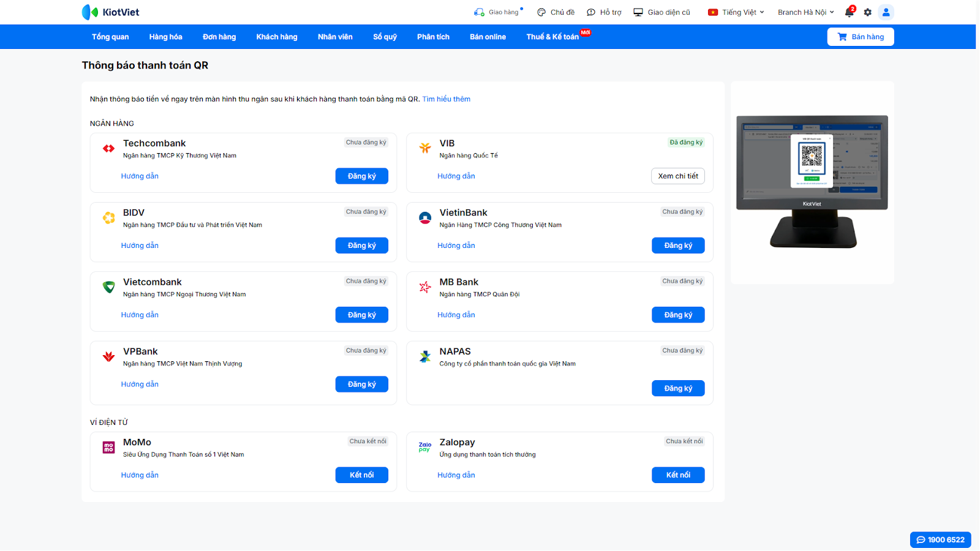Open the Nhân viên menu
The image size is (980, 551).
coord(335,37)
